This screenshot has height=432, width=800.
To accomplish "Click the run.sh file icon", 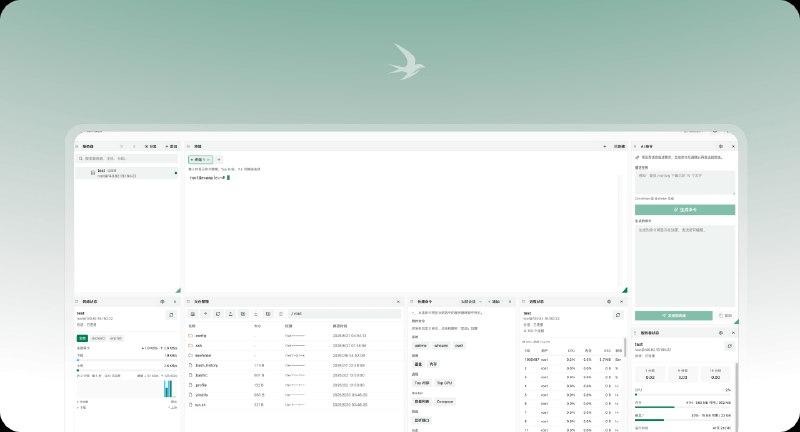I will [x=190, y=405].
